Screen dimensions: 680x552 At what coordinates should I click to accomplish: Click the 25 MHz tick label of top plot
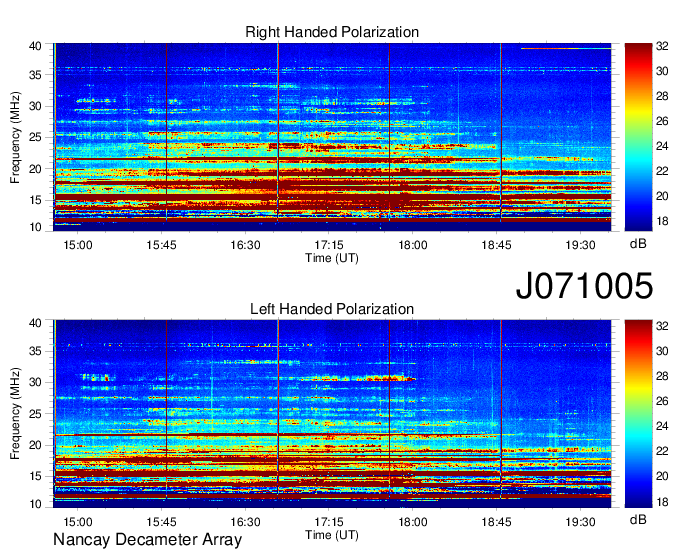(x=35, y=137)
